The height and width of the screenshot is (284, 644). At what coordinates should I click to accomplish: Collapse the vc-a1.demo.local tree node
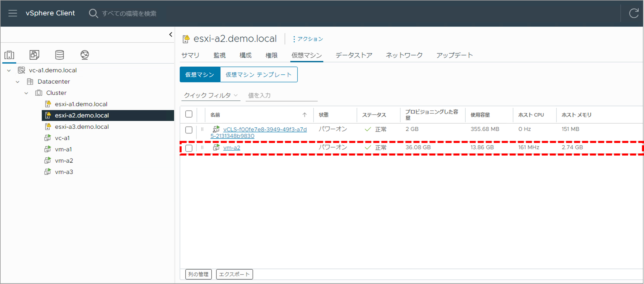coord(9,71)
